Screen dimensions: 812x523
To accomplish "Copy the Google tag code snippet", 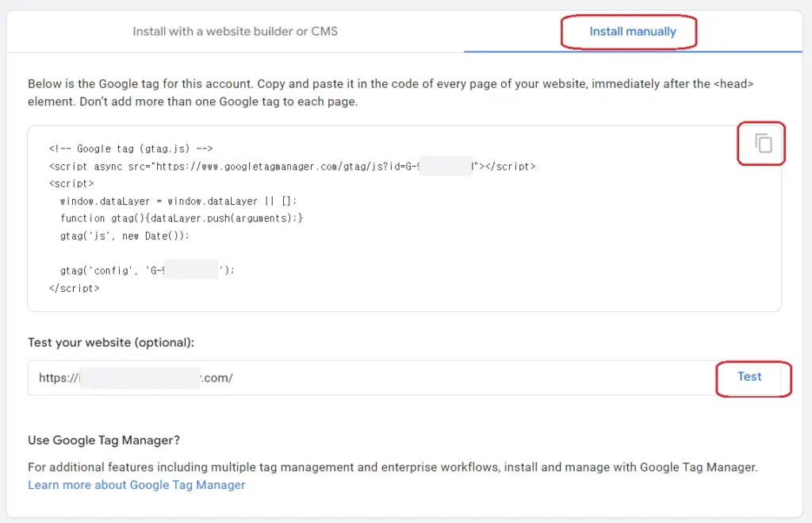I will coord(763,144).
